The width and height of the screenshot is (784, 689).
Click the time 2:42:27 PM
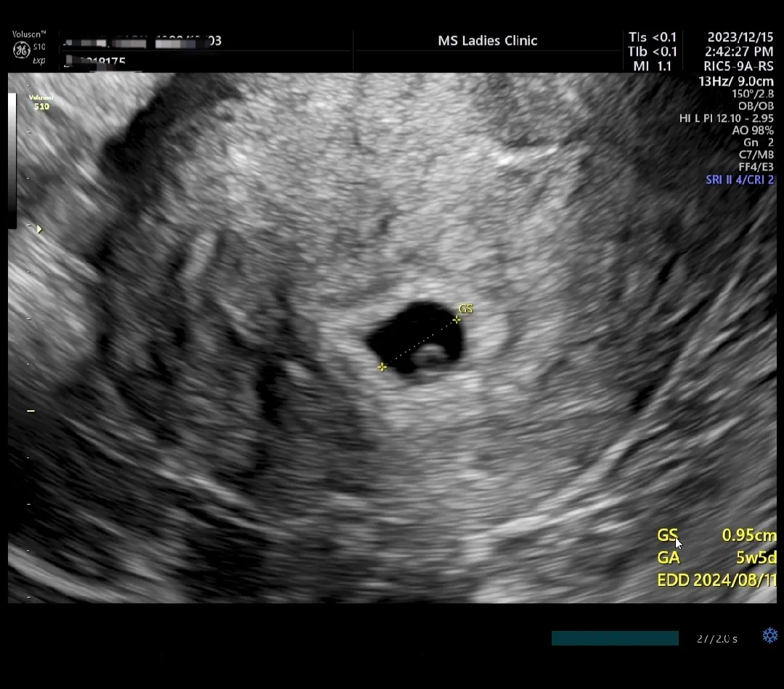(739, 52)
